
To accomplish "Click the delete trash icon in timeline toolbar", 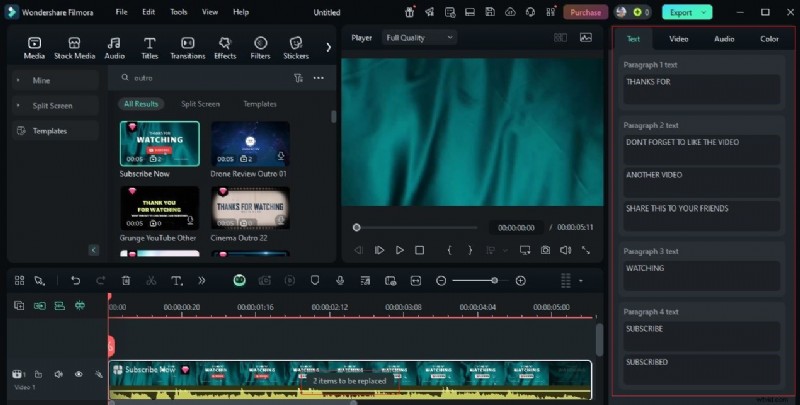I will click(x=125, y=281).
